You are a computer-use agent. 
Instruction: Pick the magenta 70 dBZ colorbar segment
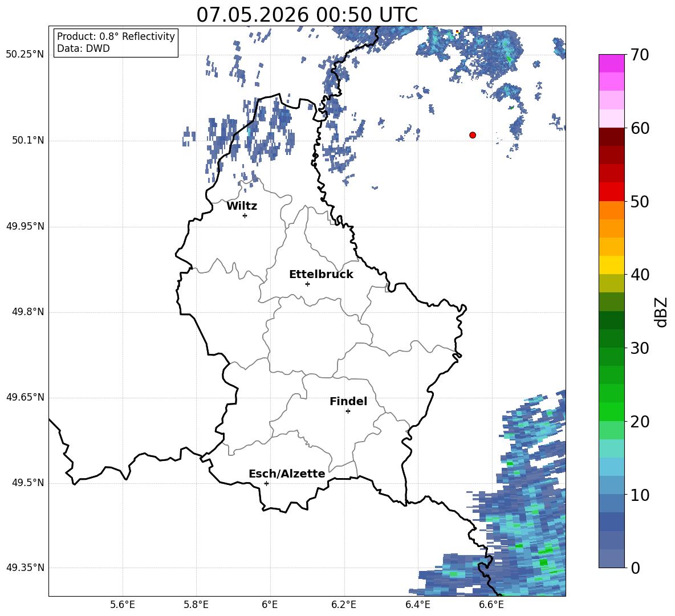pyautogui.click(x=611, y=63)
